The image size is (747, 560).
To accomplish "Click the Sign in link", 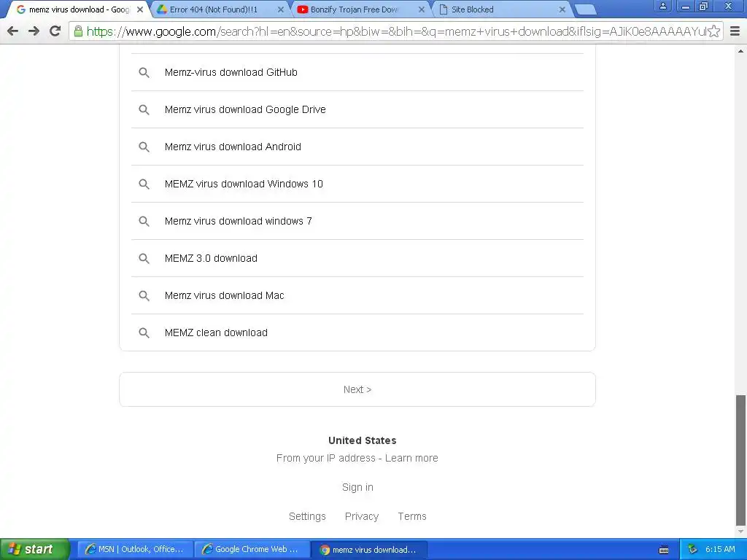I will tap(357, 487).
